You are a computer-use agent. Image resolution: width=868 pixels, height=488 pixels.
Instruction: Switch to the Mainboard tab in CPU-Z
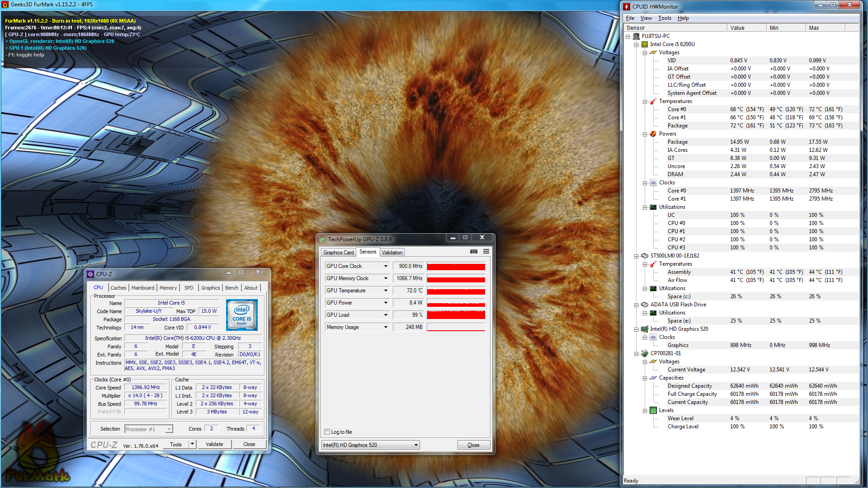(x=143, y=288)
